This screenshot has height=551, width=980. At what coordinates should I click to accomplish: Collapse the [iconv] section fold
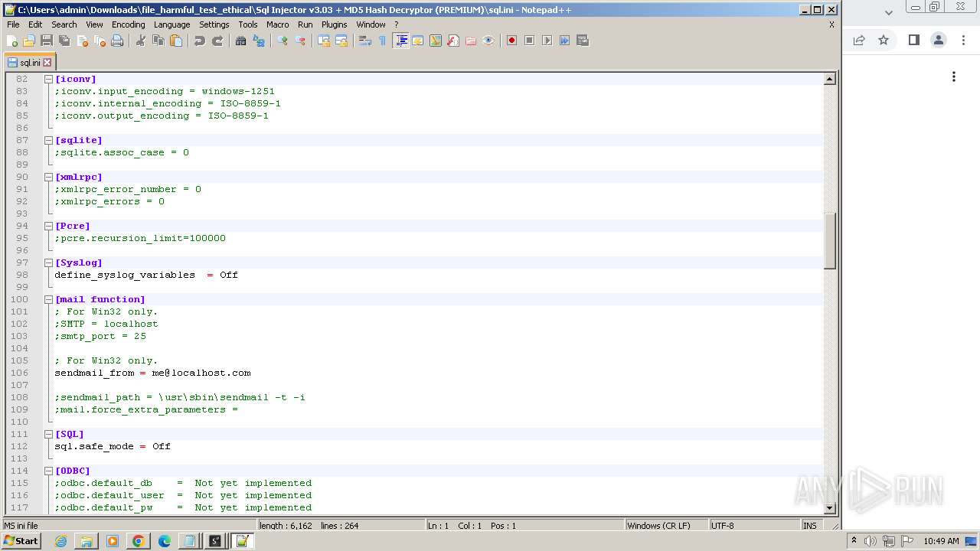click(x=48, y=79)
